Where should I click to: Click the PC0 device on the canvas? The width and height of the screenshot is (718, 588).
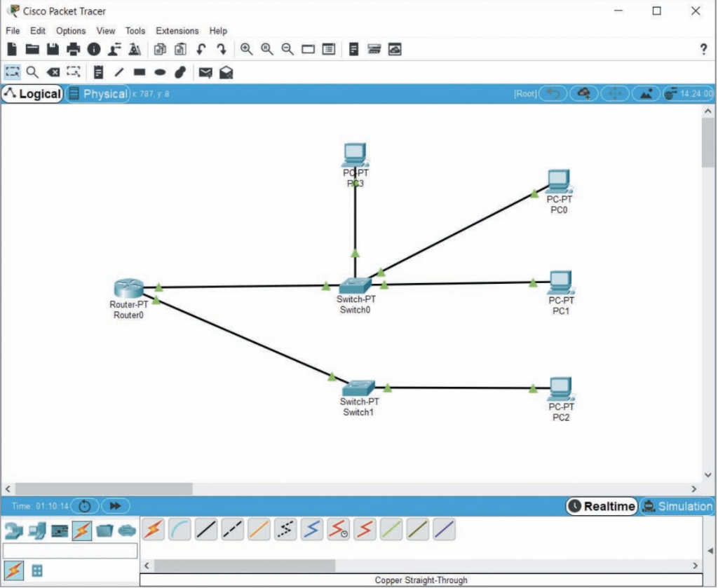pyautogui.click(x=560, y=182)
